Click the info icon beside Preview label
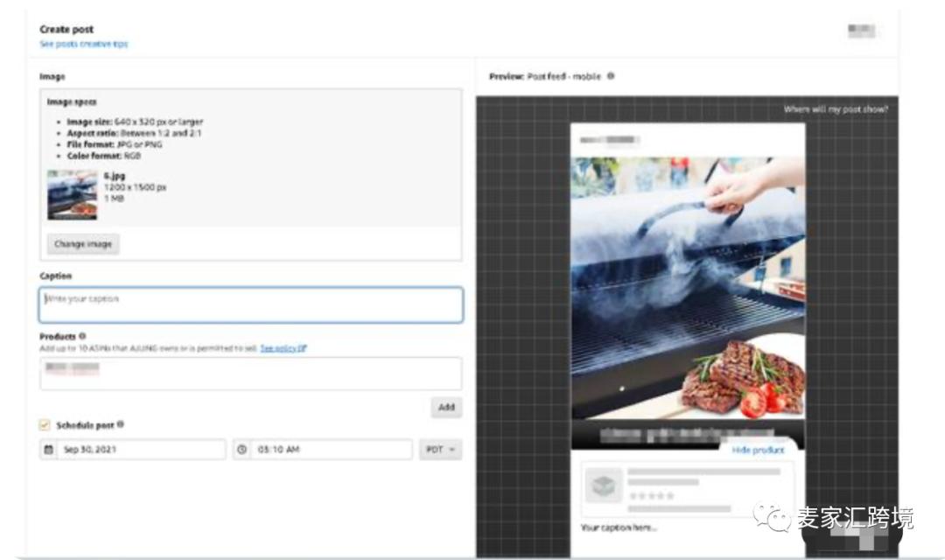945x560 pixels. click(610, 76)
